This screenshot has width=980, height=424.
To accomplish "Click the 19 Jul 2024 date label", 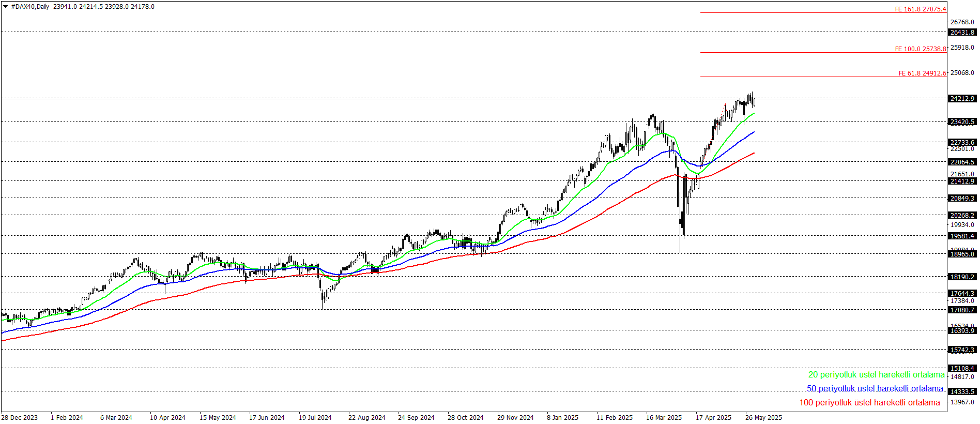I will (x=315, y=417).
